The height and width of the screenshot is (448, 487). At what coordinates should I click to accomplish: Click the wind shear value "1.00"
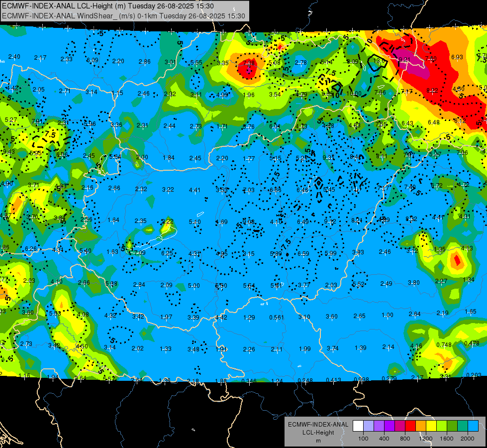click(x=388, y=315)
